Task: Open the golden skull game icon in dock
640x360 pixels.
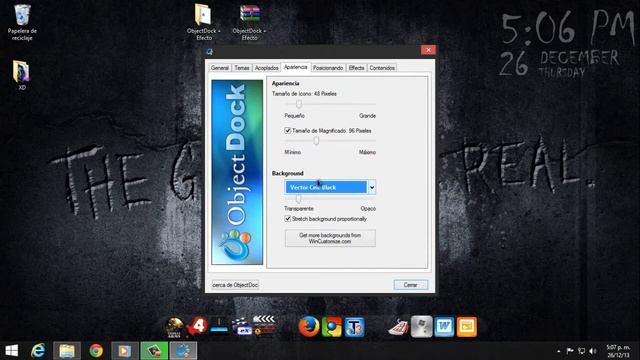Action: (x=174, y=327)
